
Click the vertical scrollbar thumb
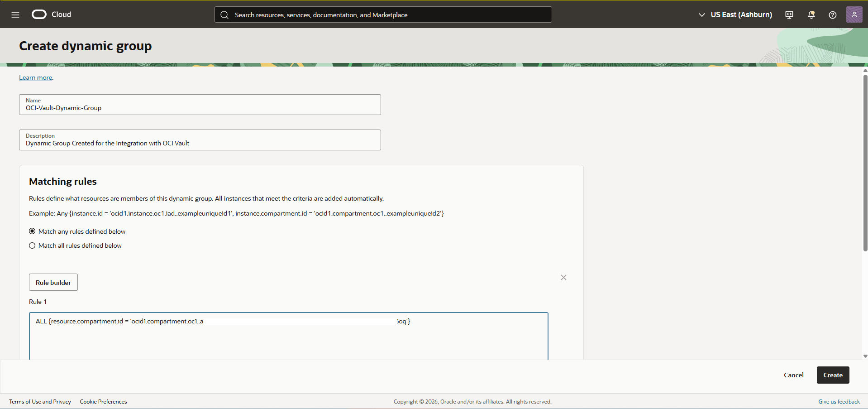(865, 162)
